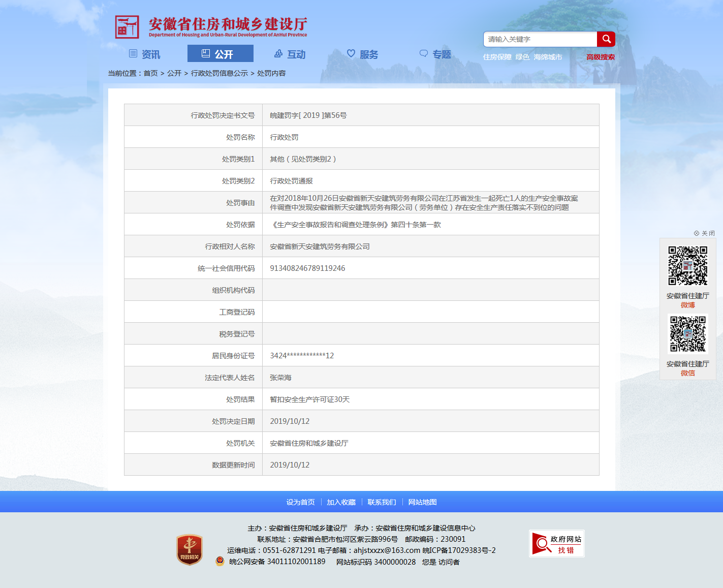The height and width of the screenshot is (588, 723).
Task: Click the 设为首页 footer link
Action: click(x=300, y=502)
